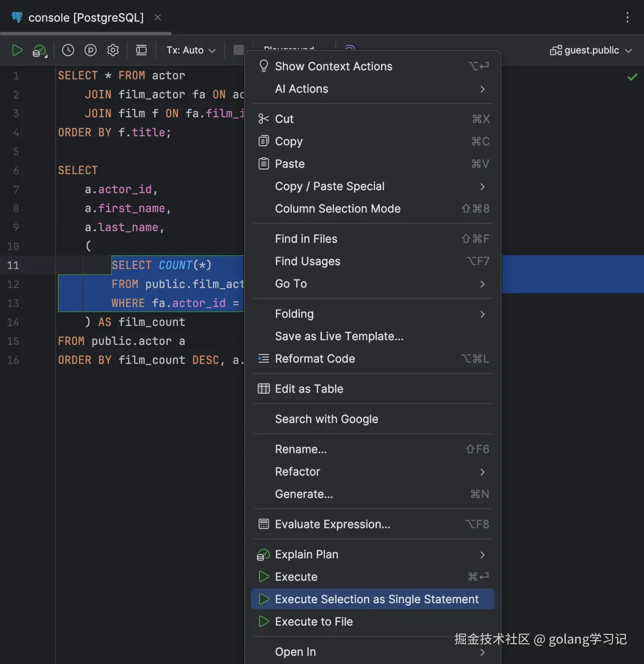Image resolution: width=644 pixels, height=664 pixels.
Task: Choose Edit as Table
Action: click(373, 389)
